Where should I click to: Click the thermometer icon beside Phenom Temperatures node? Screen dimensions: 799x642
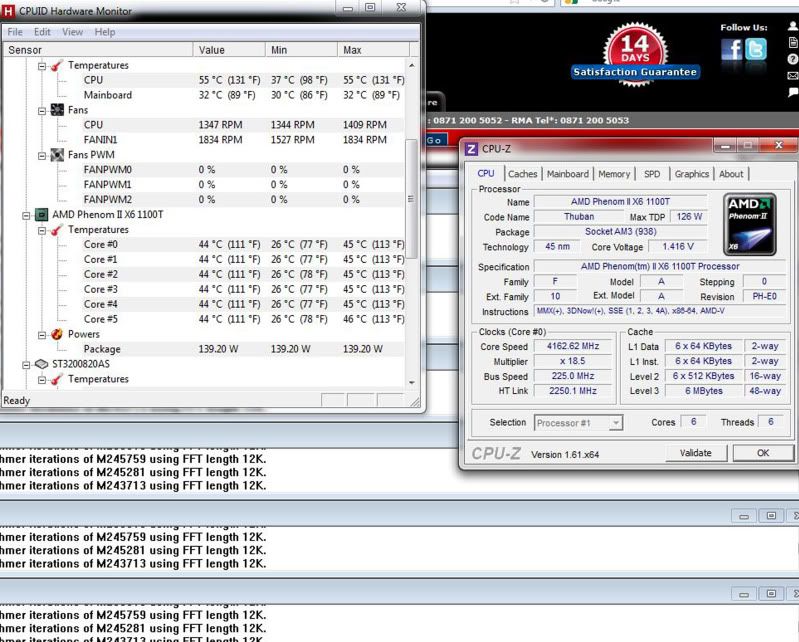(x=57, y=230)
